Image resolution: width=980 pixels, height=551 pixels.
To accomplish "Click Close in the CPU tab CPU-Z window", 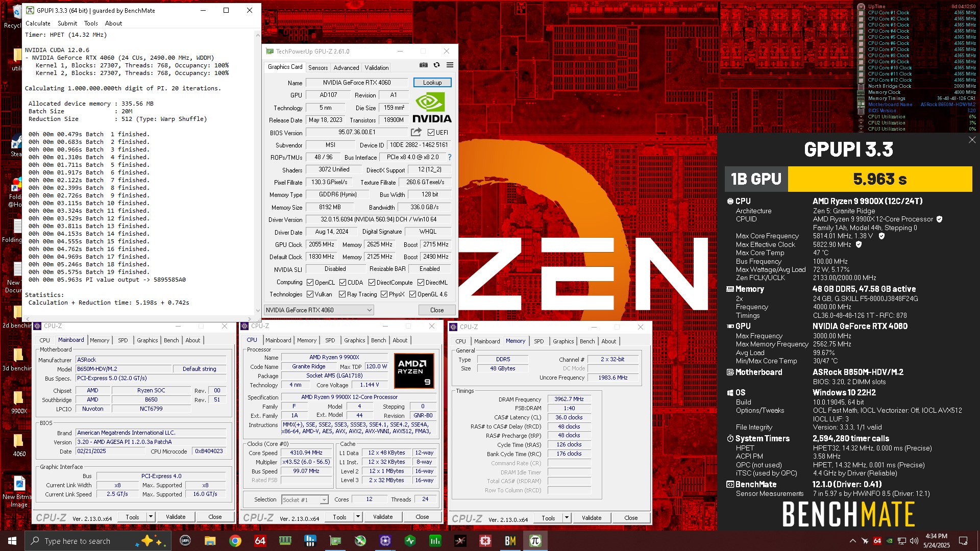I will point(422,517).
